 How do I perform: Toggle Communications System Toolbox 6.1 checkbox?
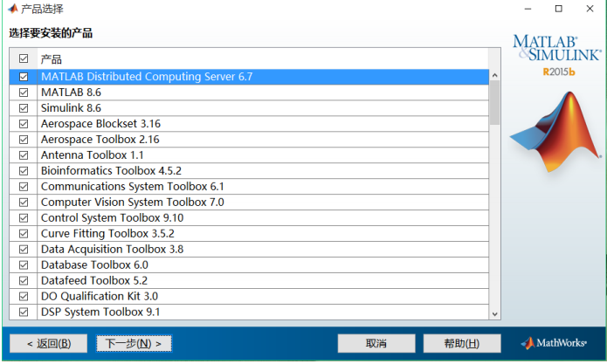pos(24,187)
